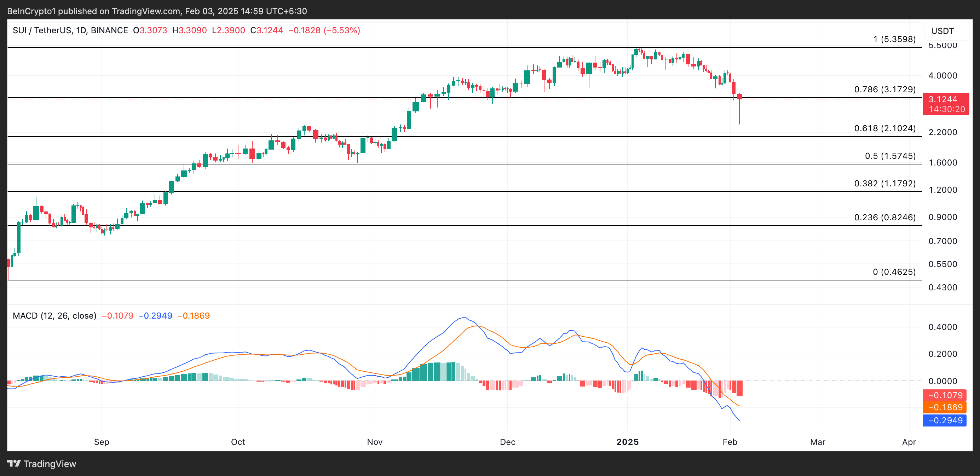Viewport: 980px width, 476px height.
Task: Click the orange signal value tag -0.1869
Action: pos(945,407)
